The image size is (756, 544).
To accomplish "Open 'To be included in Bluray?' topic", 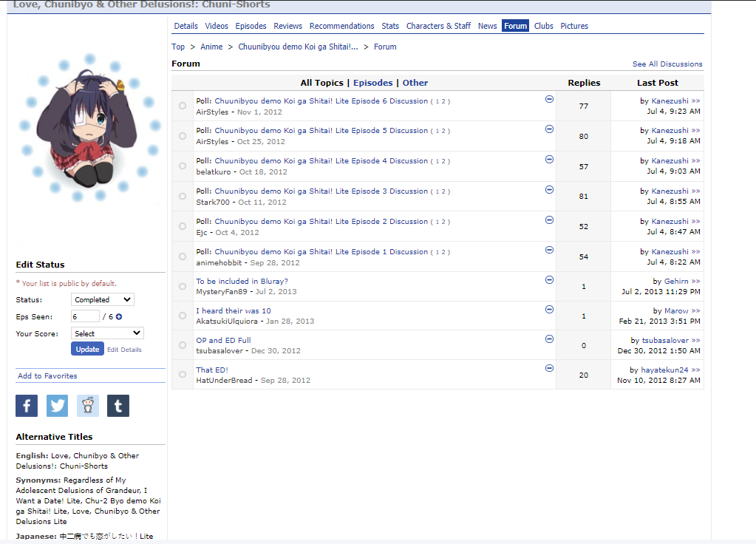I will click(x=242, y=281).
